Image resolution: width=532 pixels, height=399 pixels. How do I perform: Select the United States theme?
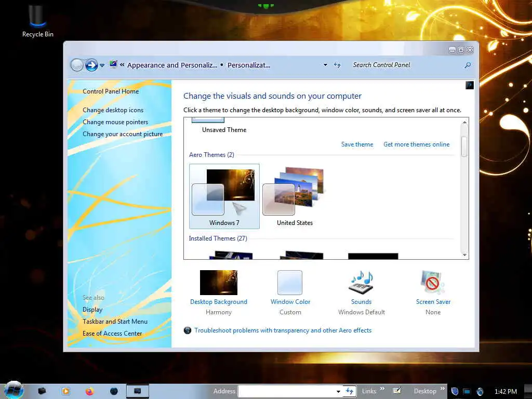pos(295,196)
